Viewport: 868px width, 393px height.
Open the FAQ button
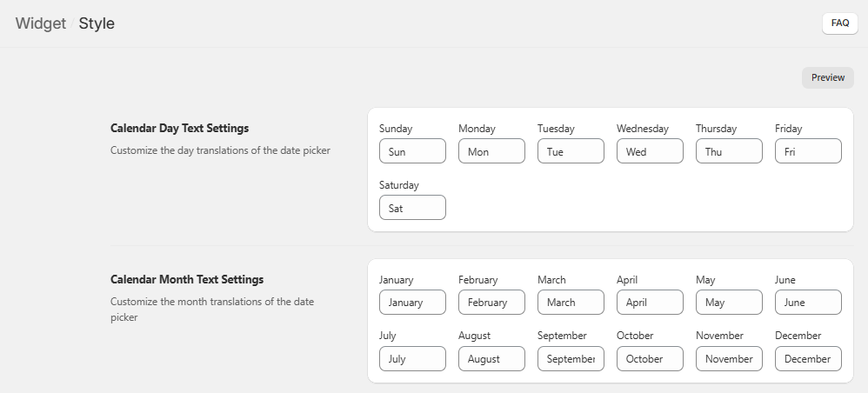tap(839, 23)
